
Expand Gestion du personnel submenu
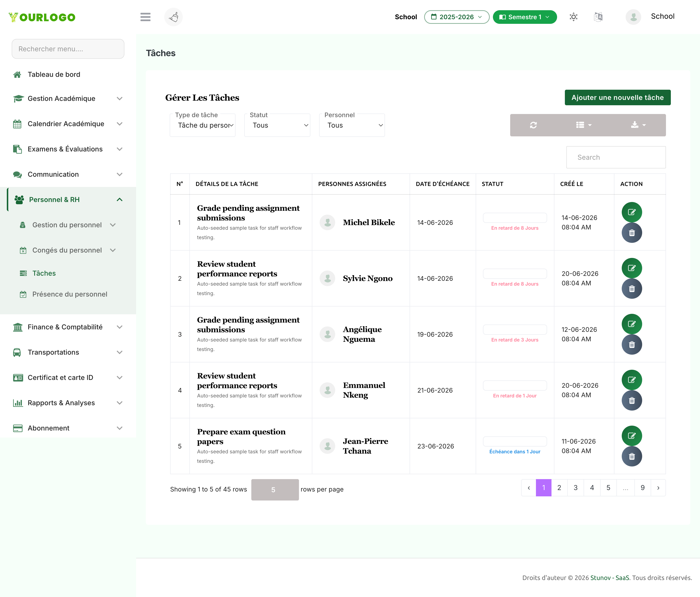(68, 225)
